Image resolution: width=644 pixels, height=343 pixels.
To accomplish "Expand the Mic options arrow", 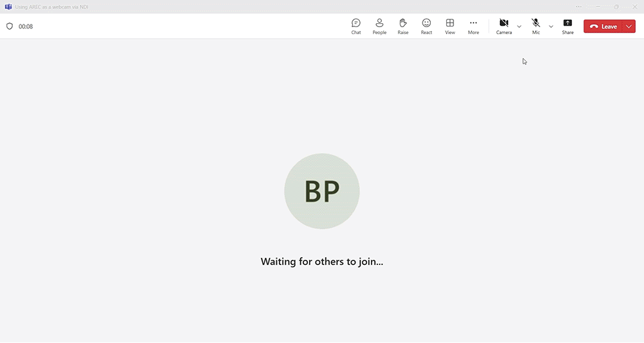I will [x=551, y=26].
